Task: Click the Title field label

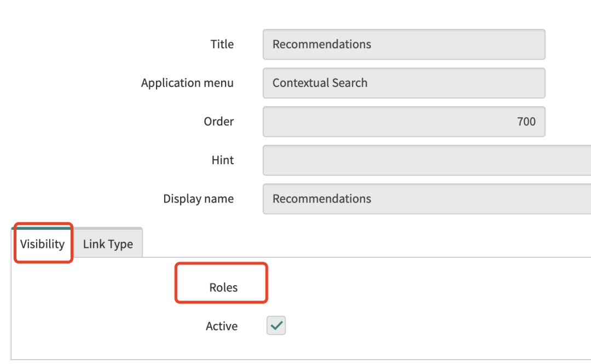Action: click(222, 44)
